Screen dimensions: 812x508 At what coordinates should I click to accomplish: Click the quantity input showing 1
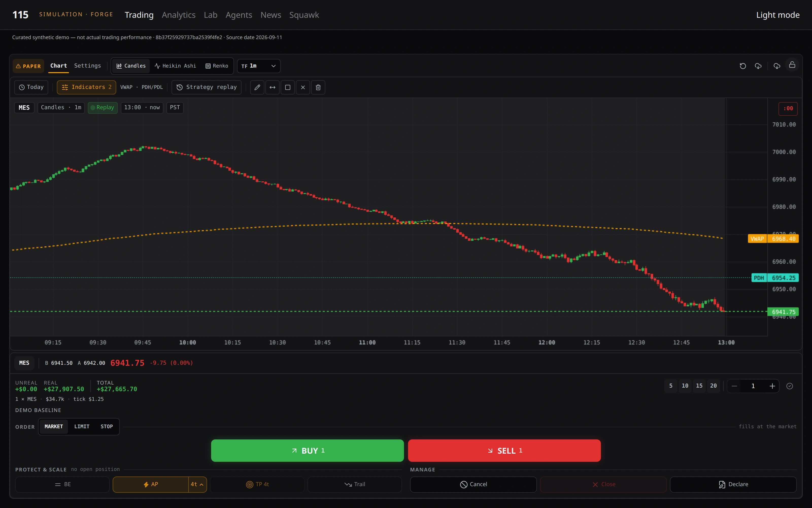tap(753, 386)
